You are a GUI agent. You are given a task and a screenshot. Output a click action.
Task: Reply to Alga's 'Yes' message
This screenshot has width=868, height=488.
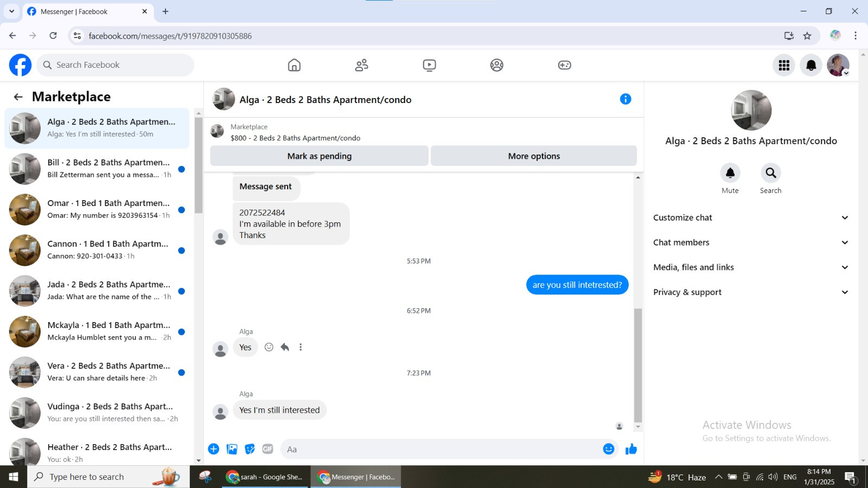point(285,347)
